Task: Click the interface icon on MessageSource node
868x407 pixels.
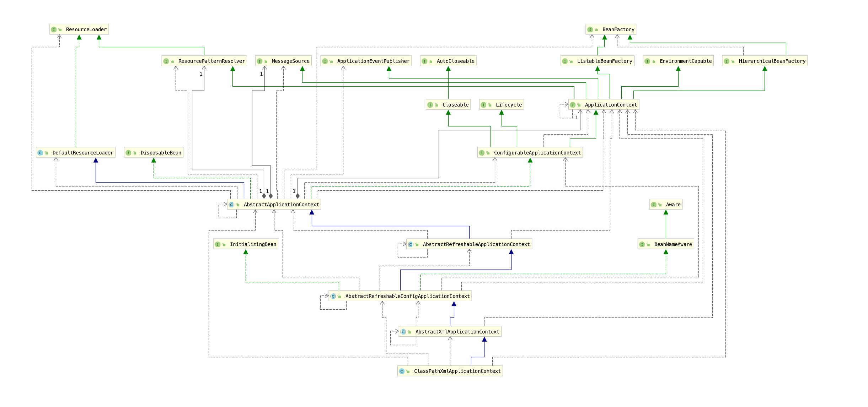Action: point(259,61)
